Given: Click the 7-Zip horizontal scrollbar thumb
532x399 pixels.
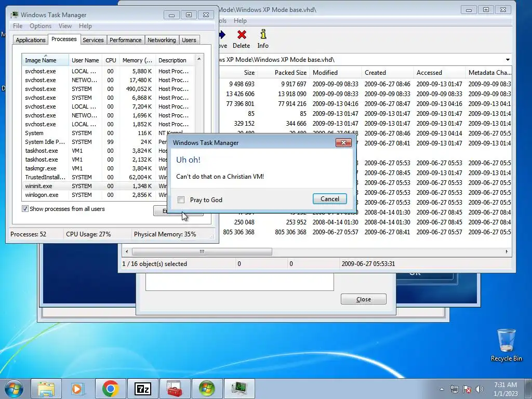Looking at the screenshot, I should coord(202,252).
